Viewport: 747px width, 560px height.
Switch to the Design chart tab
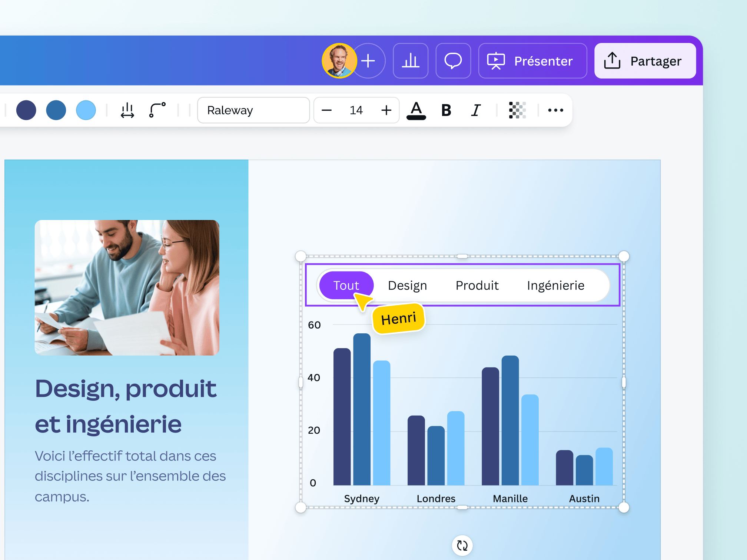pos(407,285)
